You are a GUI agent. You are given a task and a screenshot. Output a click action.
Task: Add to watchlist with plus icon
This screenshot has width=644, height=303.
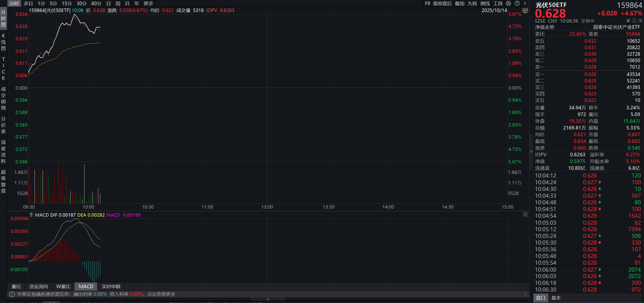pos(639,20)
